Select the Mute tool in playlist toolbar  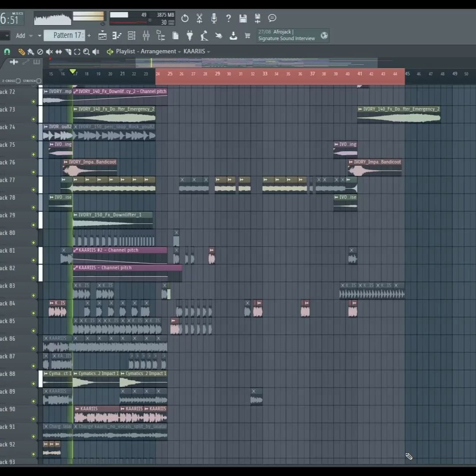coord(49,52)
